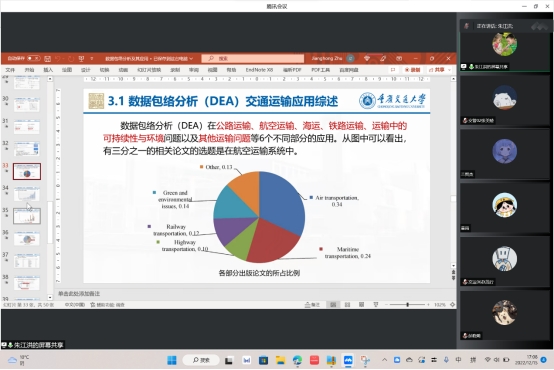Open the 插入 (Insert) ribbon tab
This screenshot has height=370, width=554.
coord(48,70)
